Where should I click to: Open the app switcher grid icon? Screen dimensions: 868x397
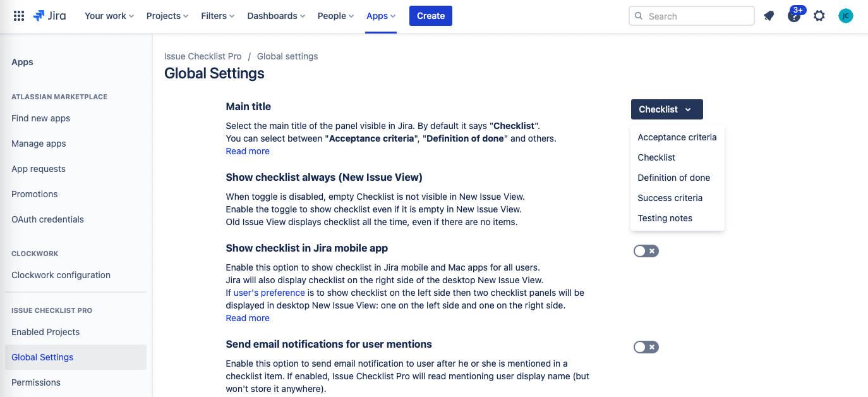[x=19, y=16]
